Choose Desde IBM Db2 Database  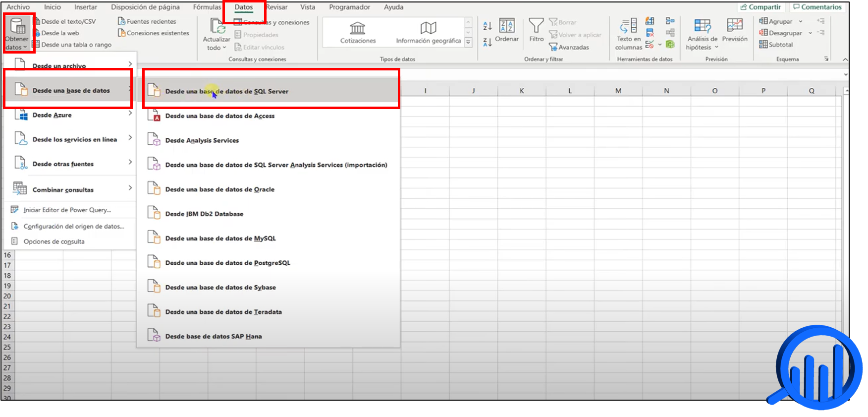(x=269, y=214)
